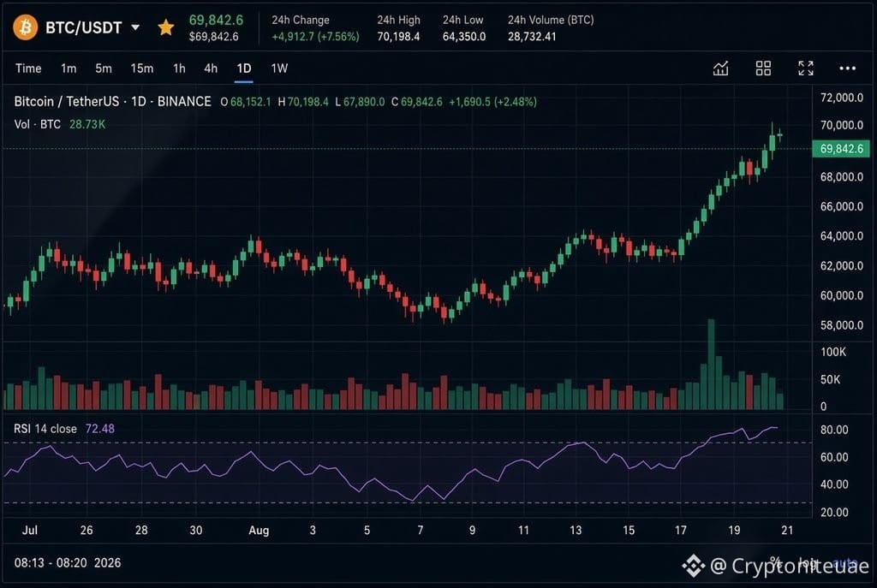
Task: Click the date range 08:13 - 08:20 2026
Action: (68, 563)
